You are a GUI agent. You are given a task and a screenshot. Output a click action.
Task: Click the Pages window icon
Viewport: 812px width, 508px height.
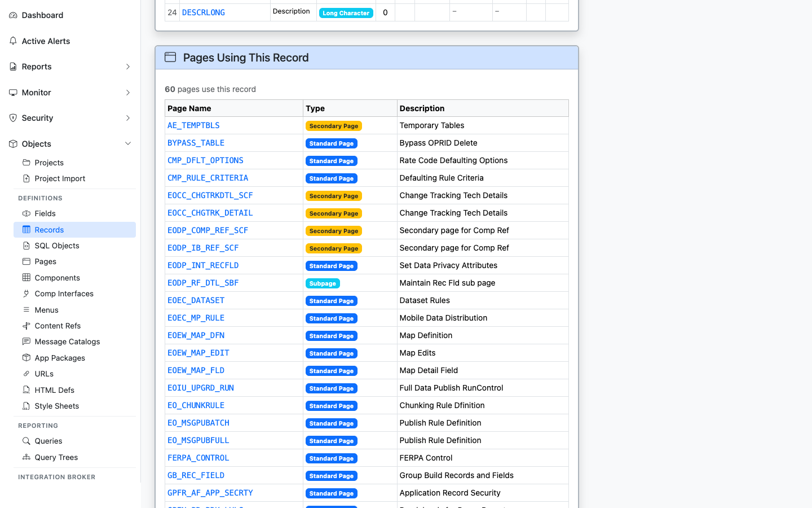[x=27, y=261]
